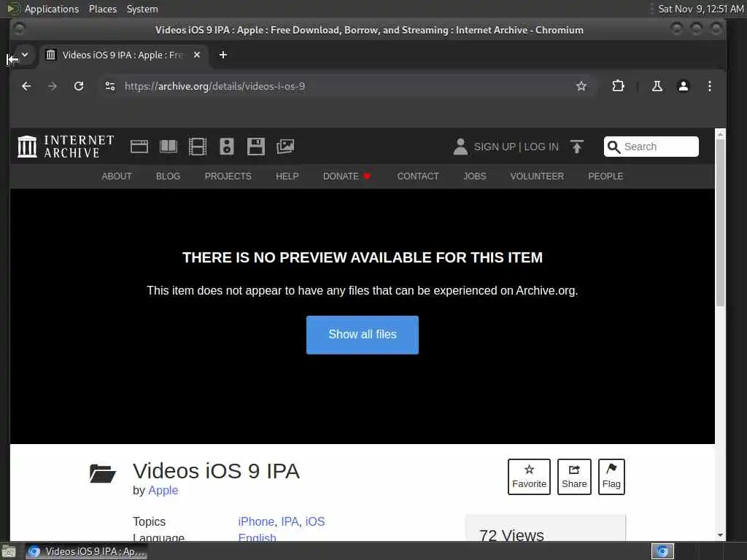Open the Extensions puzzle icon

(x=618, y=86)
